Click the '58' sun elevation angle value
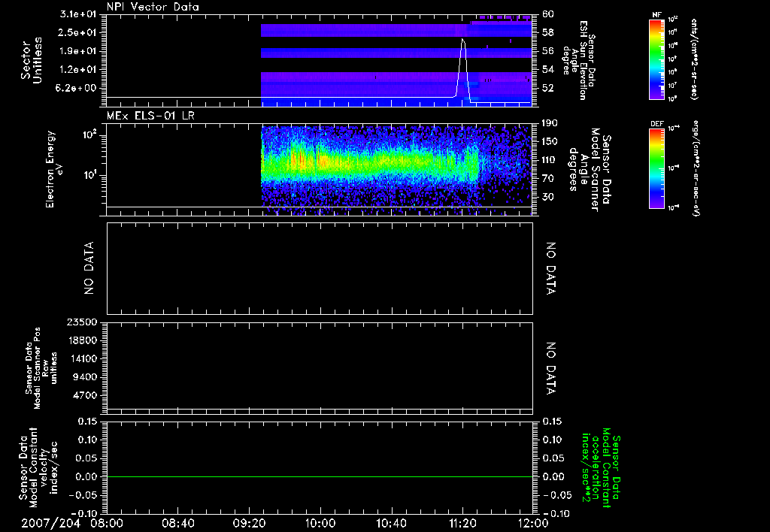770x532 pixels. point(548,32)
